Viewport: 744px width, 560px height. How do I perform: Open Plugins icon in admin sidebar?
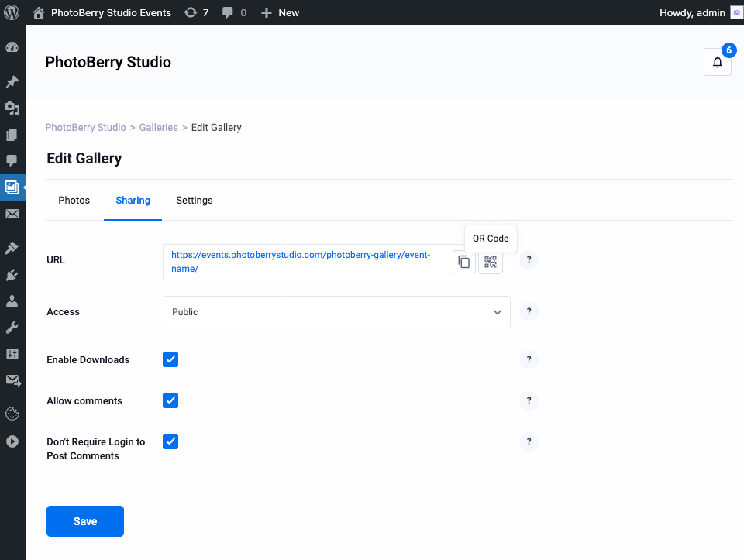click(x=12, y=274)
